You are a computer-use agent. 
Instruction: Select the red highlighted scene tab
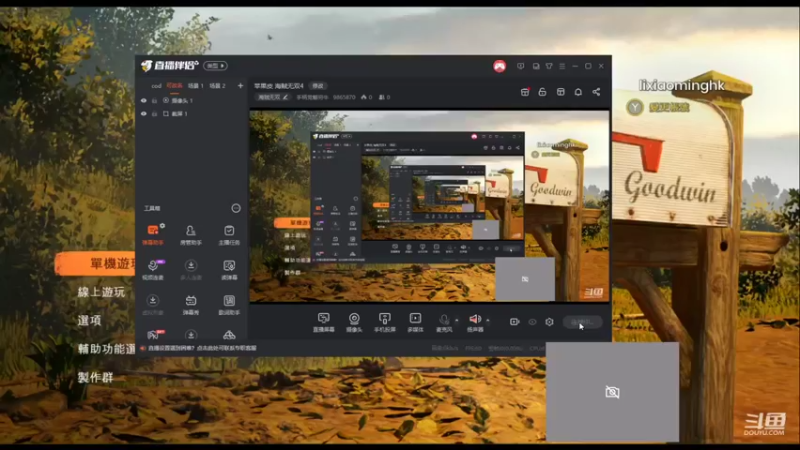(174, 86)
